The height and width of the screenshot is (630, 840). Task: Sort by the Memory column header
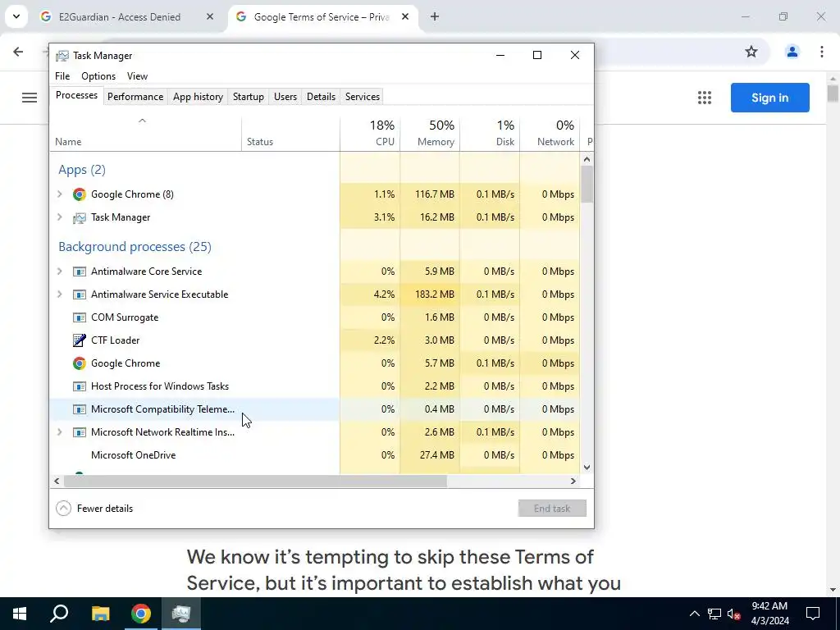point(430,133)
